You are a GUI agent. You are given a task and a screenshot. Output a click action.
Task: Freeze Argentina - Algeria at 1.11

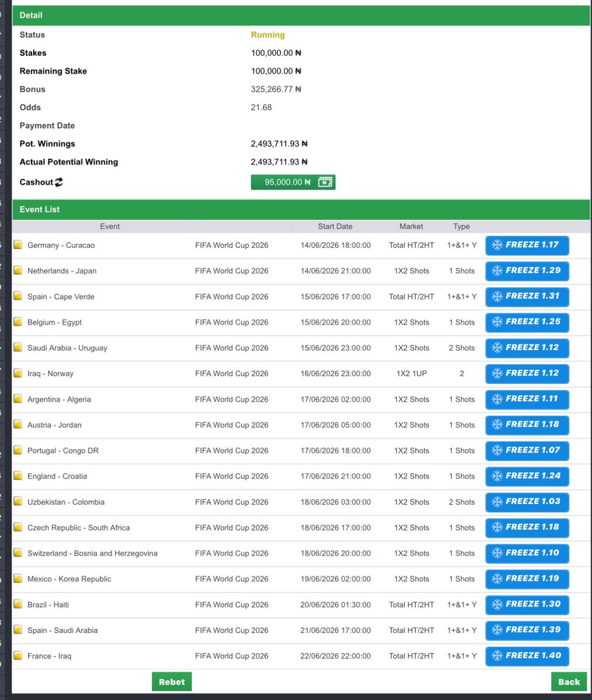click(527, 399)
